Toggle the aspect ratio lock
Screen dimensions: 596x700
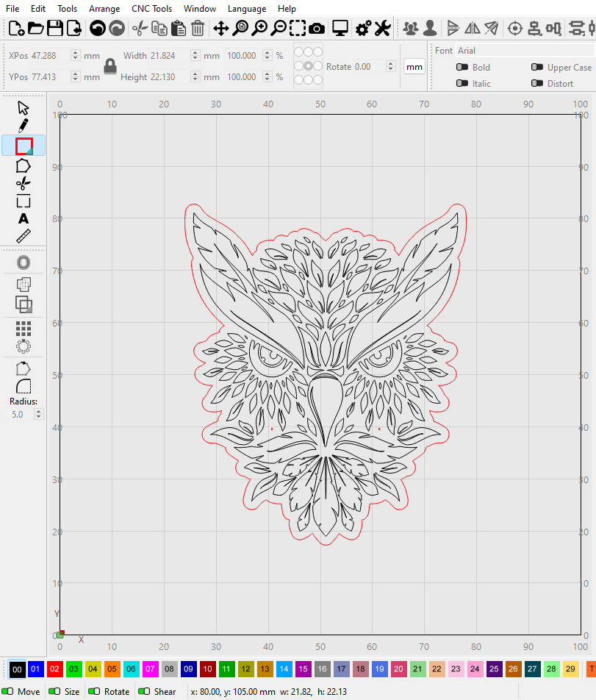110,66
